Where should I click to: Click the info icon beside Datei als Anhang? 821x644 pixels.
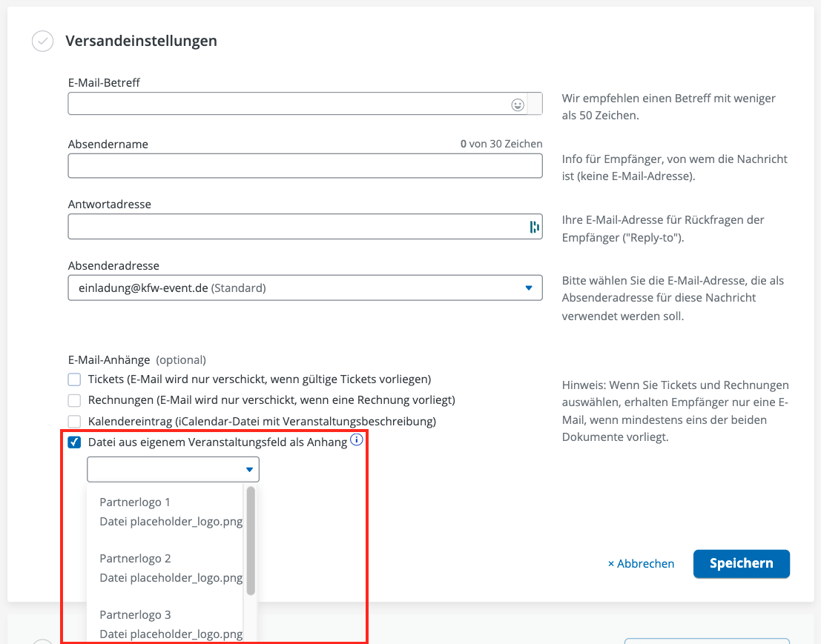[357, 440]
